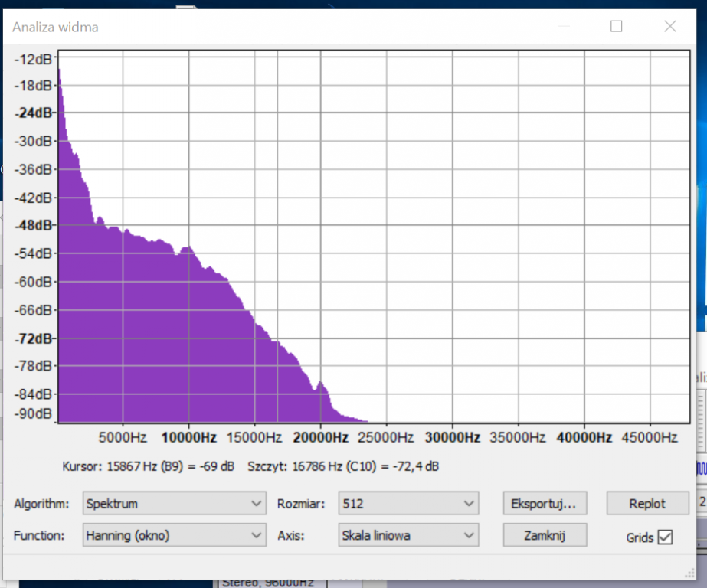Click the Replot button
Image resolution: width=707 pixels, height=588 pixels.
pyautogui.click(x=647, y=503)
